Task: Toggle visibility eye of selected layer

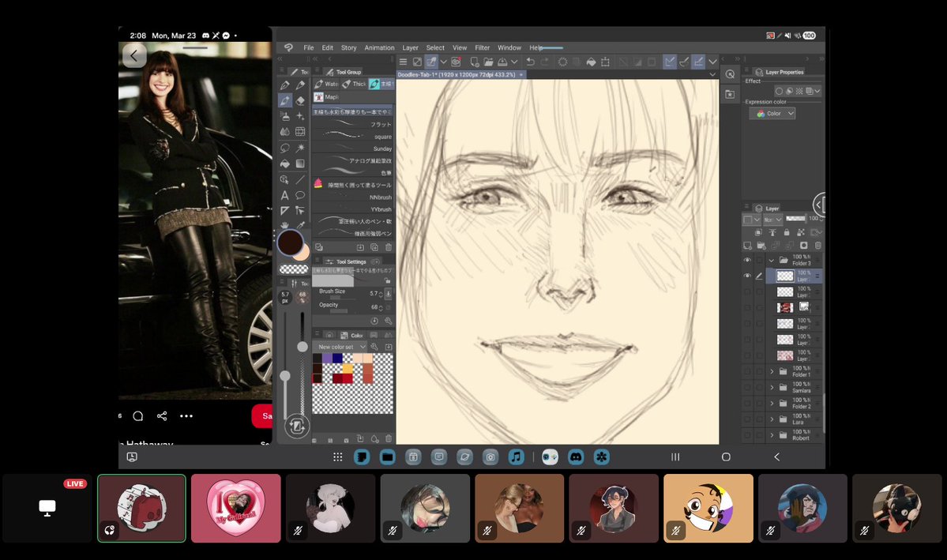Action: point(747,276)
